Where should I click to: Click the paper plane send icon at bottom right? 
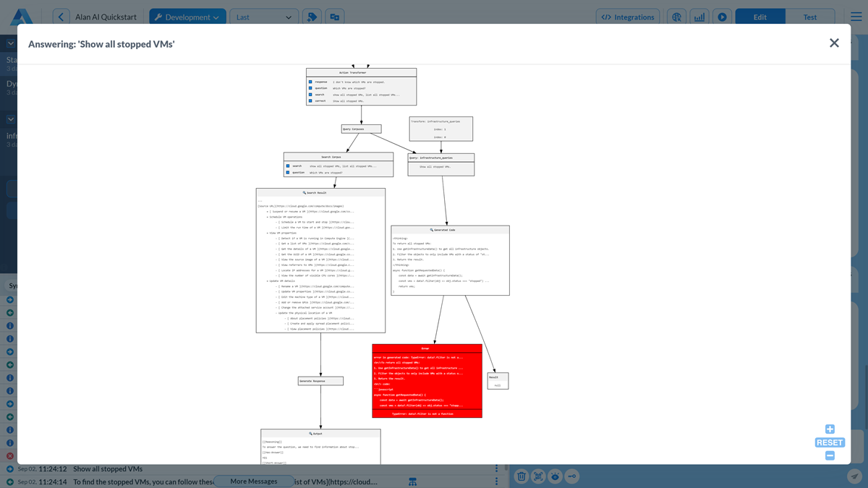(854, 476)
